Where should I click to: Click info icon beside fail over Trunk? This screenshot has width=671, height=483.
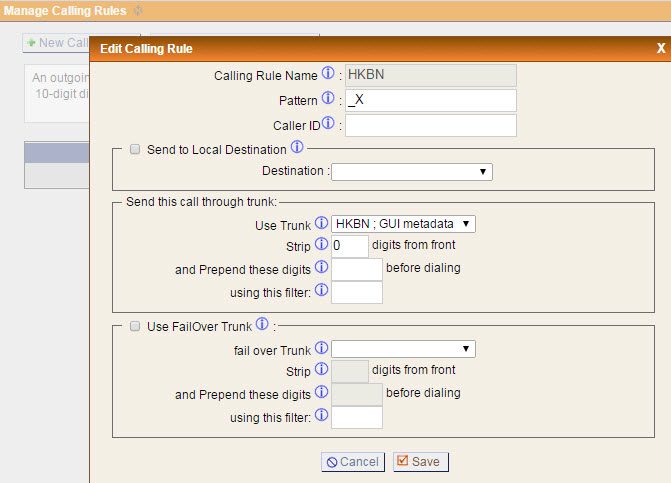[321, 348]
